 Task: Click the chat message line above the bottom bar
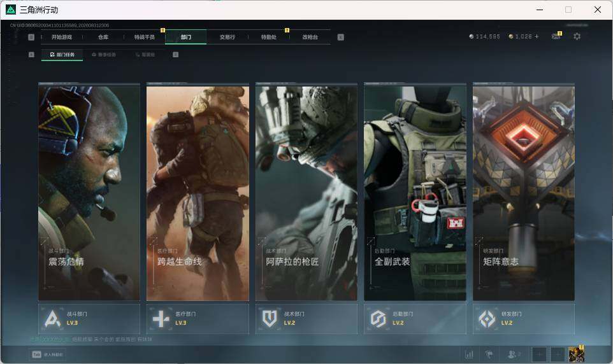pyautogui.click(x=91, y=339)
